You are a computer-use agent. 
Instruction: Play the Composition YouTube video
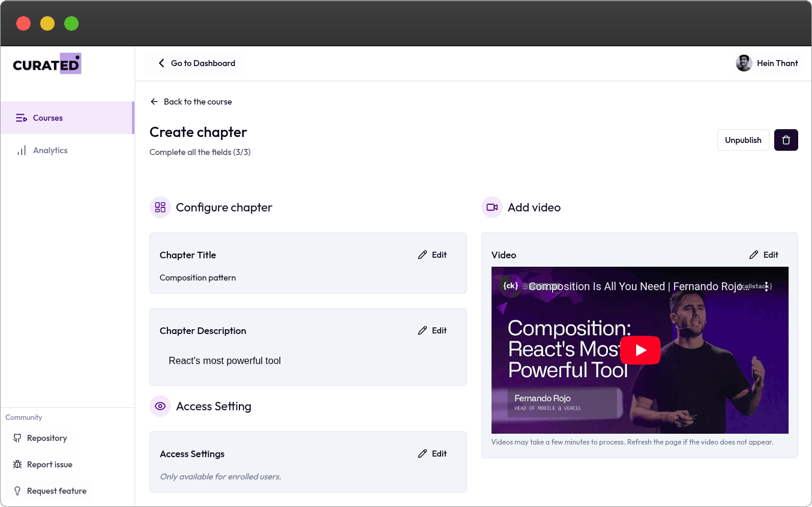[x=640, y=350]
